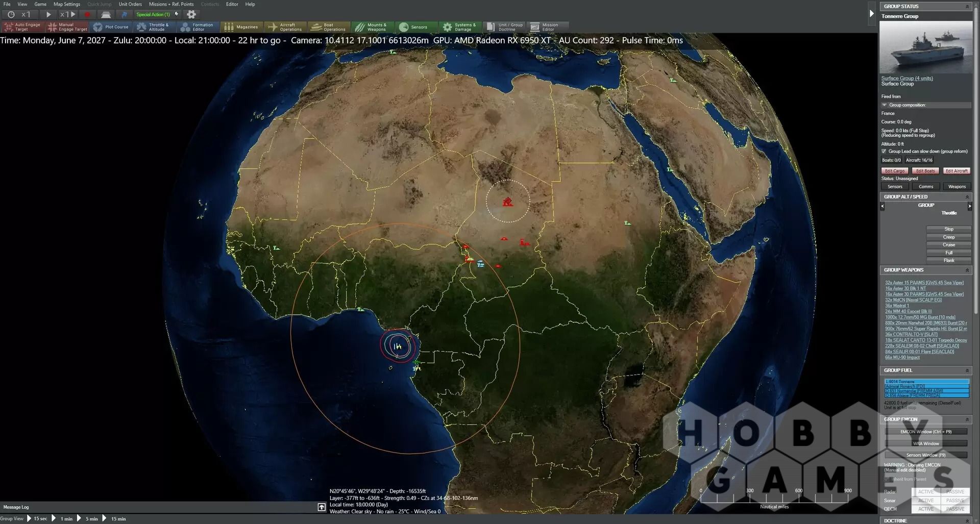Click the x1 step-forward button

click(x=68, y=14)
